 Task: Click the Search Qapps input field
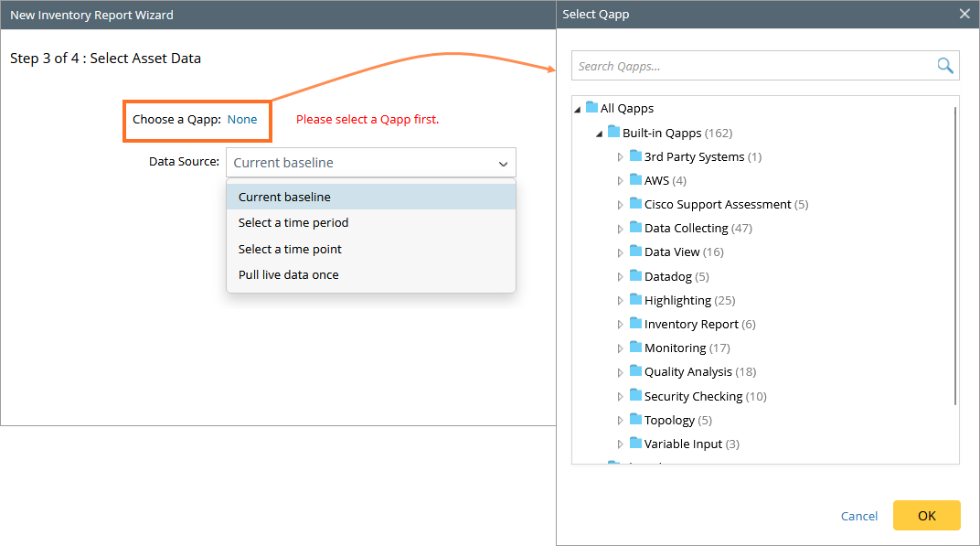tap(750, 66)
